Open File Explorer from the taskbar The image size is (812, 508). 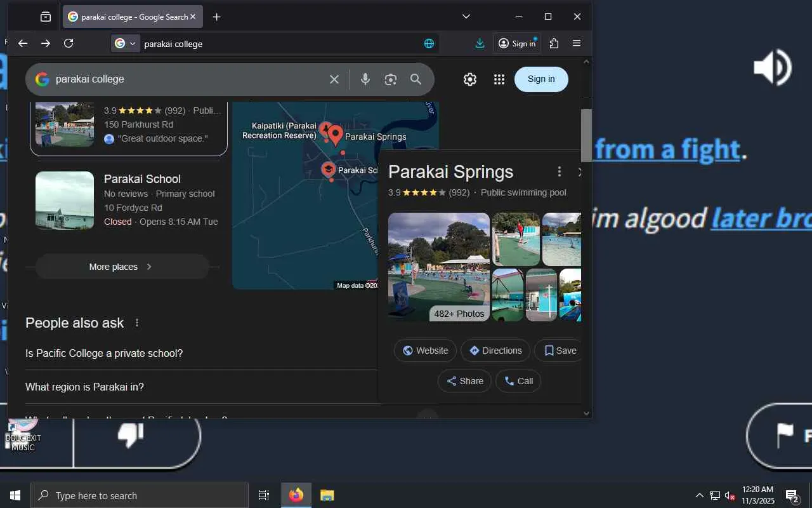[x=327, y=495]
